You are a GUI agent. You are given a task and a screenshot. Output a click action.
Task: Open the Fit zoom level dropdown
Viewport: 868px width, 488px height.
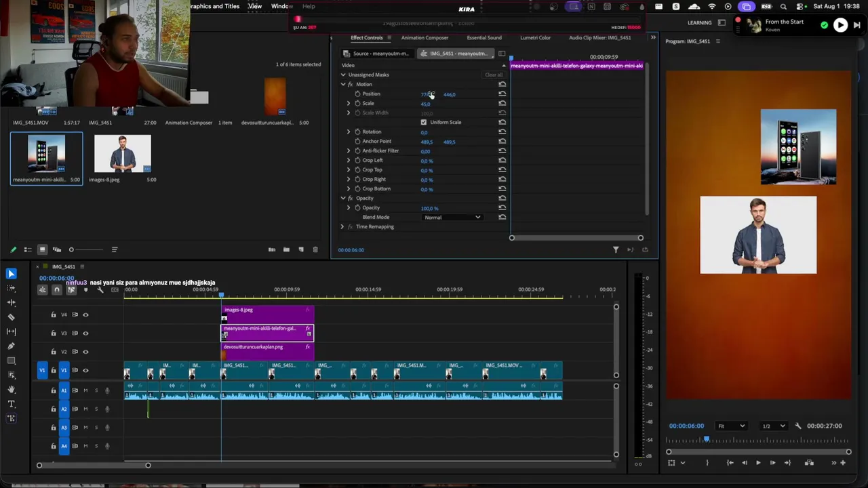click(731, 426)
